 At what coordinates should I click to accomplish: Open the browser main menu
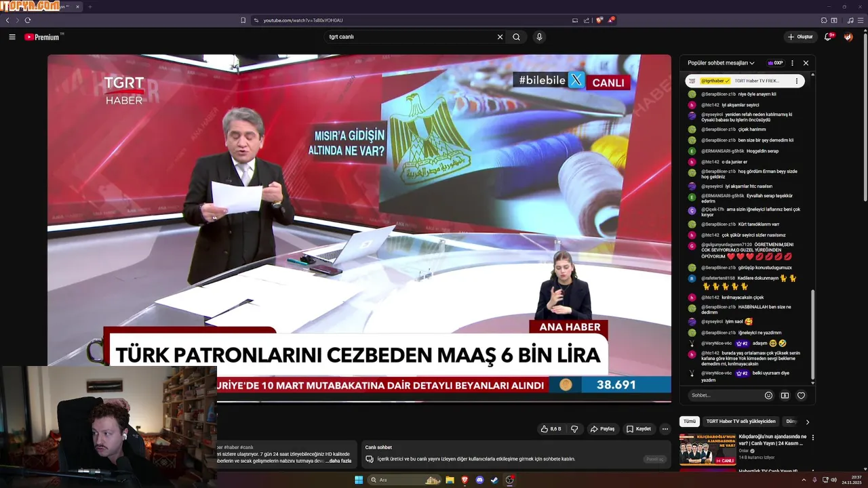point(859,20)
